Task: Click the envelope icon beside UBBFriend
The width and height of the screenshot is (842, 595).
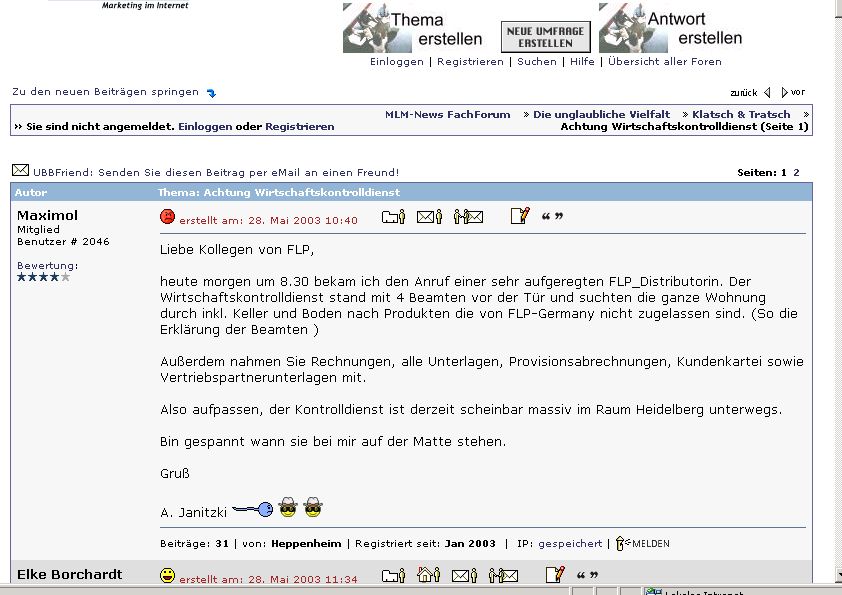Action: pos(20,171)
